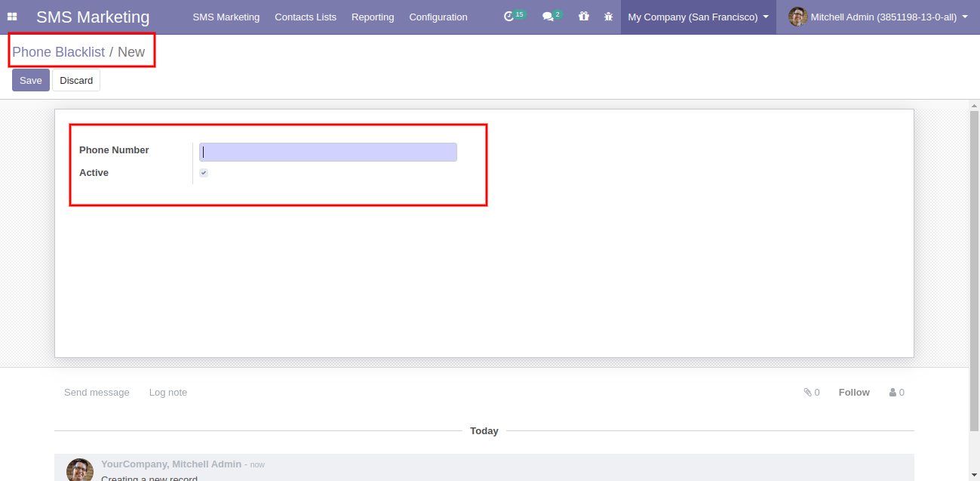The width and height of the screenshot is (980, 481).
Task: Open the conversations chat bubble icon
Action: pyautogui.click(x=551, y=16)
